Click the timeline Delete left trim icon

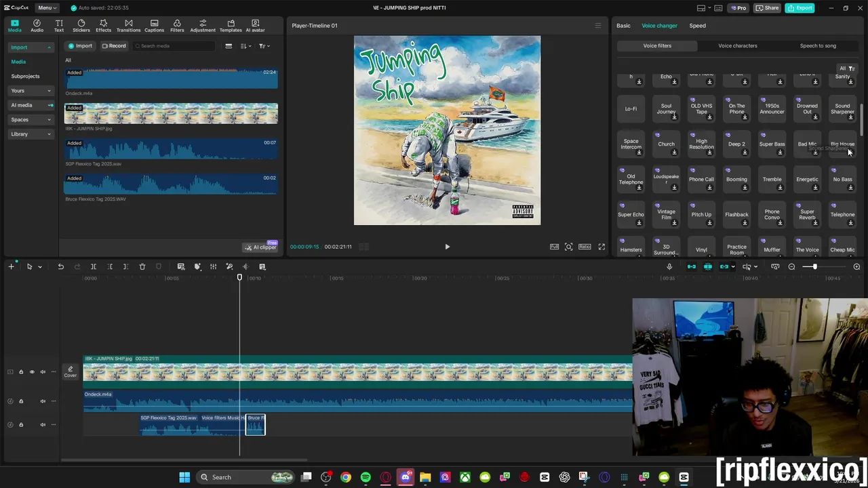tap(110, 266)
